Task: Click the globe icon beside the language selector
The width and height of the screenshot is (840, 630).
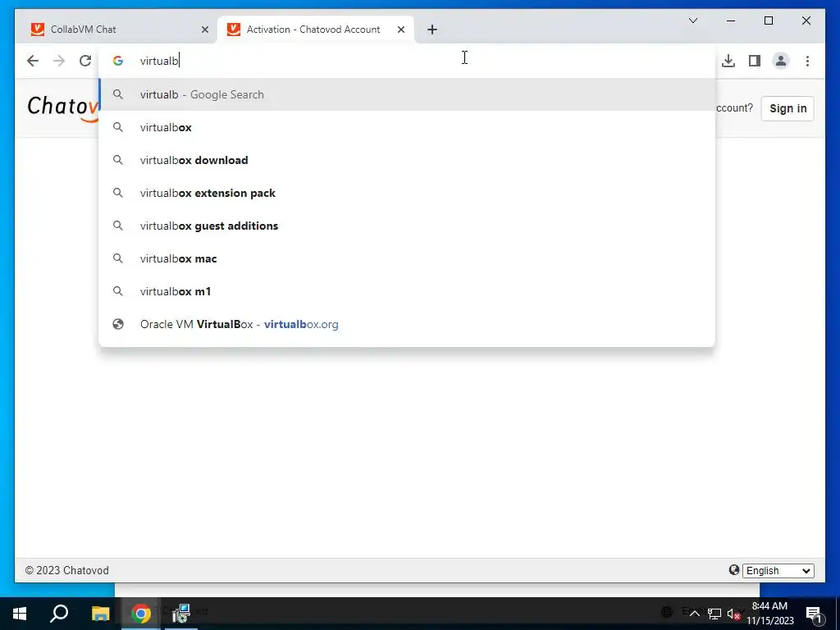Action: pyautogui.click(x=734, y=570)
